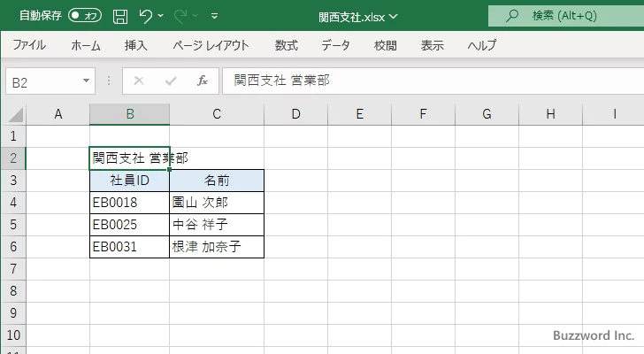Screen dimensions: 644x354
Task: Select row 1 header
Action: pyautogui.click(x=13, y=136)
